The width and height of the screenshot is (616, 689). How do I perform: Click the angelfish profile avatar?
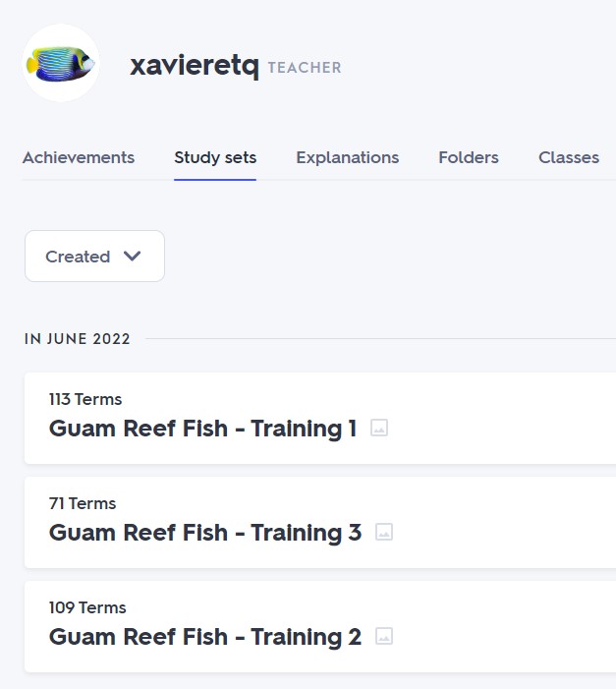[x=61, y=63]
